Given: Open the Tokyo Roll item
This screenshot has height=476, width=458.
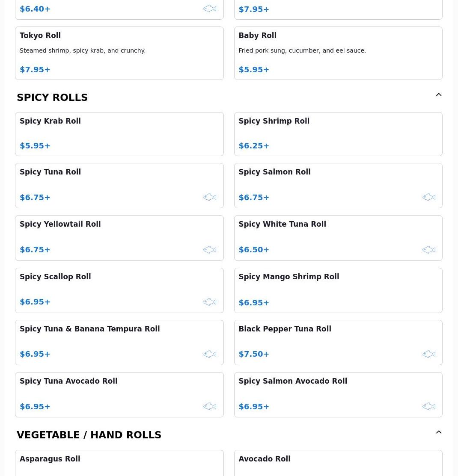Looking at the screenshot, I should (x=119, y=53).
